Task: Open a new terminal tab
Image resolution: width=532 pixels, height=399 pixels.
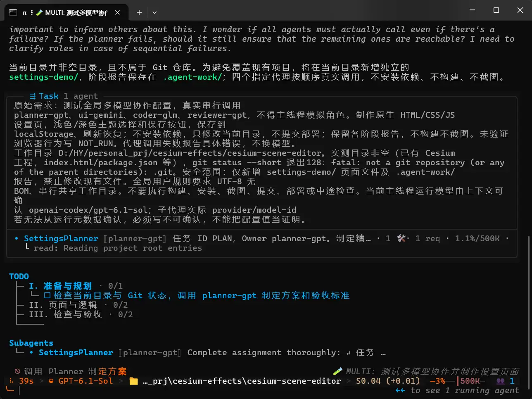Action: coord(139,12)
